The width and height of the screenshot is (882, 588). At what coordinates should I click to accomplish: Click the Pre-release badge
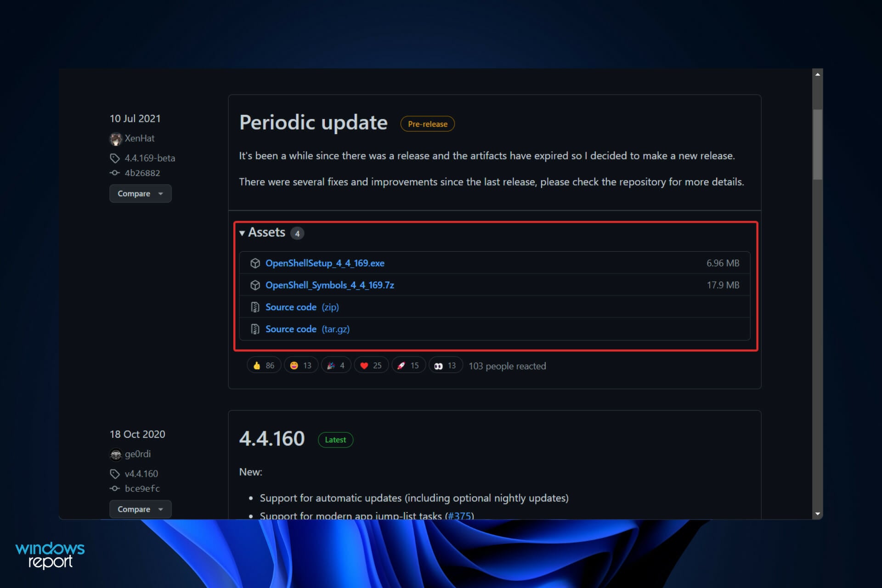pos(427,124)
